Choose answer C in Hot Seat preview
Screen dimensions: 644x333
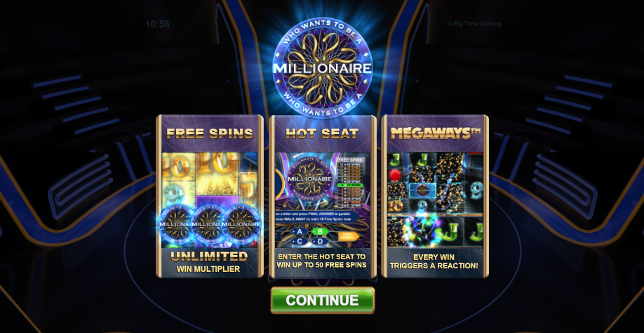click(300, 241)
